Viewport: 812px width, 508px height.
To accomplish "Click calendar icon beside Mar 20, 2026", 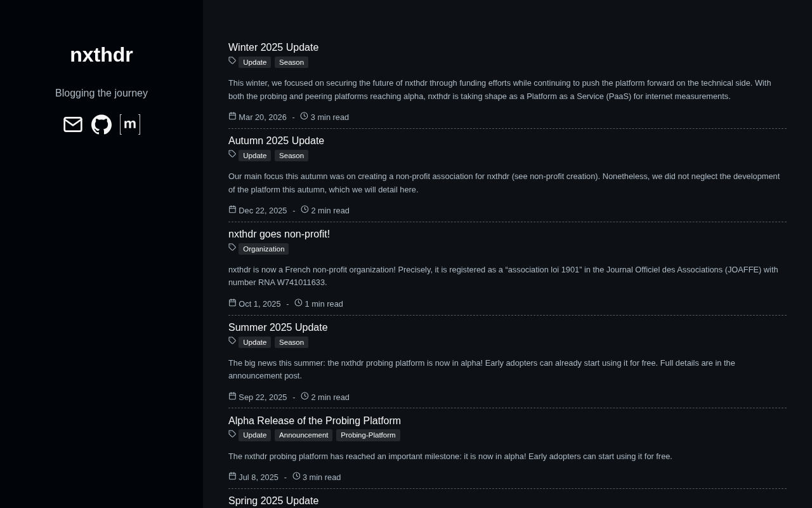I will (x=232, y=116).
